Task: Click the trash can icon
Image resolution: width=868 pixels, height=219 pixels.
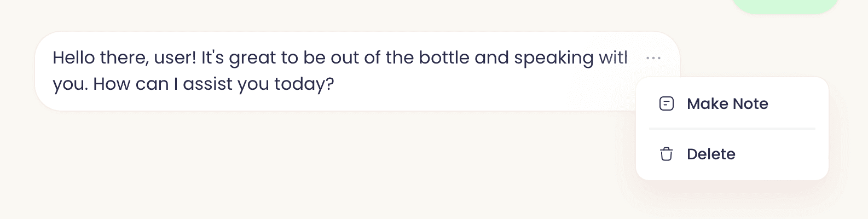Action: 666,154
